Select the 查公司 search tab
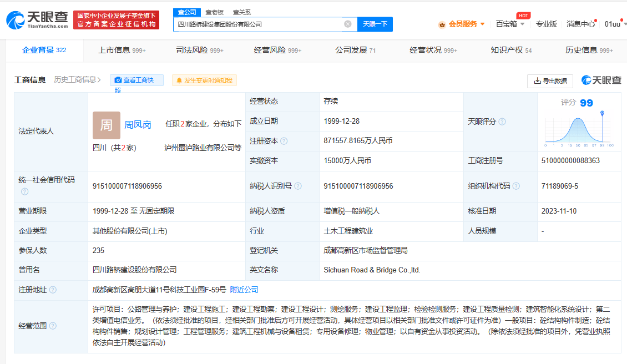The width and height of the screenshot is (627, 364). point(187,12)
